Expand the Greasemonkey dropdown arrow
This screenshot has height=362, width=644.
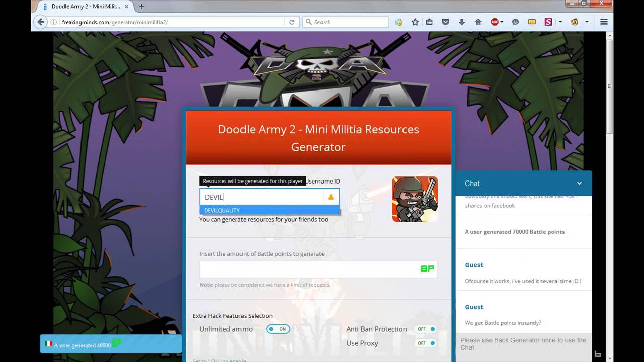pyautogui.click(x=587, y=22)
